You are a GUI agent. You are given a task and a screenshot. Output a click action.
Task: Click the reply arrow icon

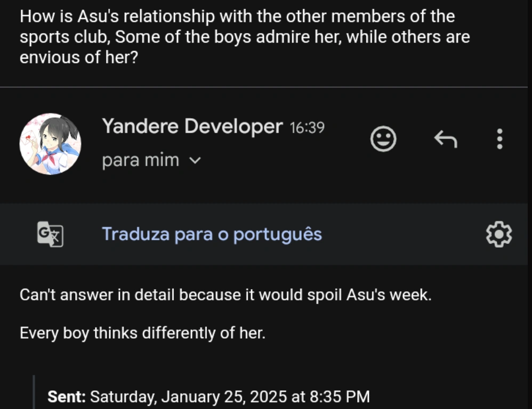446,140
